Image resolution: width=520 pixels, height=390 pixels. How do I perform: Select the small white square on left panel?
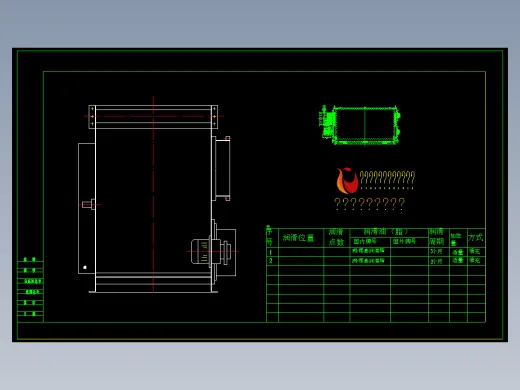(x=85, y=267)
